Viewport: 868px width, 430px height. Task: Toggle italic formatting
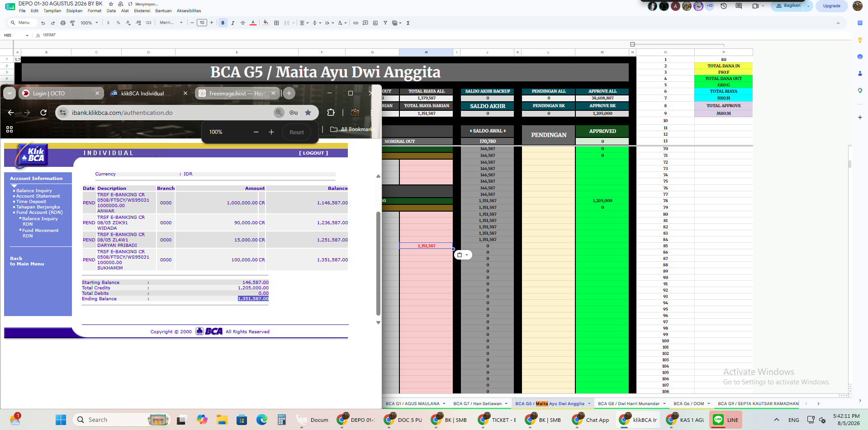click(x=233, y=23)
